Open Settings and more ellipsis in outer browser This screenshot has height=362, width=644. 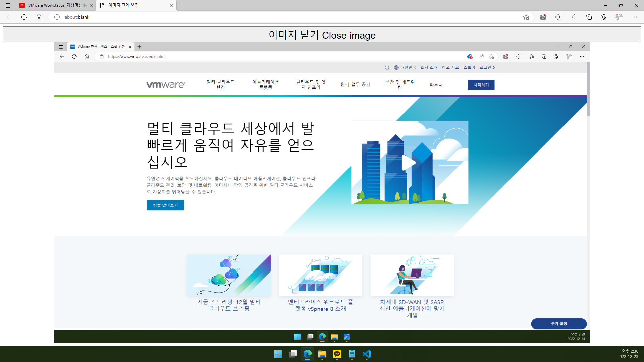tap(635, 17)
